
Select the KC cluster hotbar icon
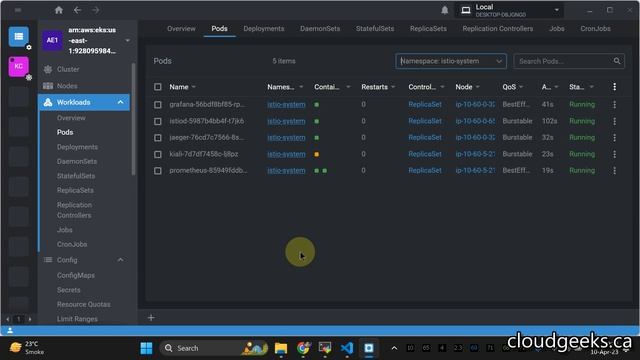pyautogui.click(x=18, y=66)
